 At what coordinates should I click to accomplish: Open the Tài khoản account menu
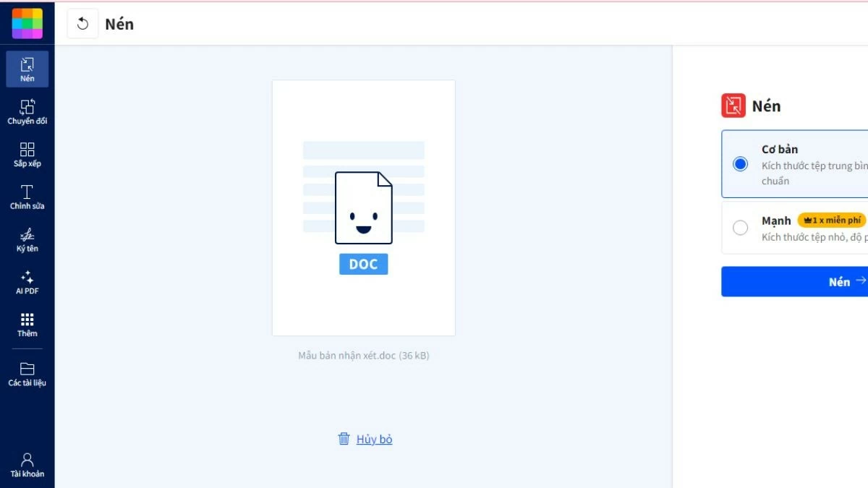point(27,465)
